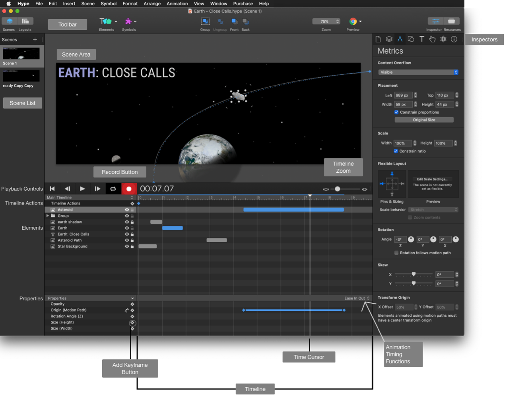Open the File menu
532x417 pixels.
39,4
